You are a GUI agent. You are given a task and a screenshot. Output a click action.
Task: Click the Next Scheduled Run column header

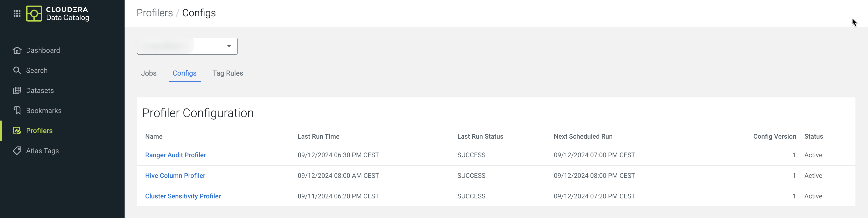click(583, 136)
